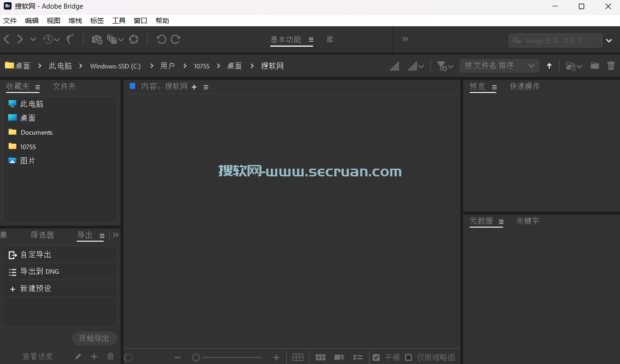Rotate 90° clockwise
This screenshot has height=364, width=620.
(176, 39)
